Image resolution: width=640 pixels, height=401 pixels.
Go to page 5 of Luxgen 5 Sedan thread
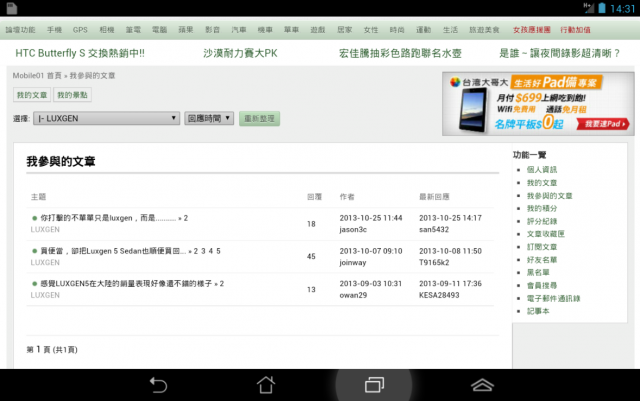point(218,251)
